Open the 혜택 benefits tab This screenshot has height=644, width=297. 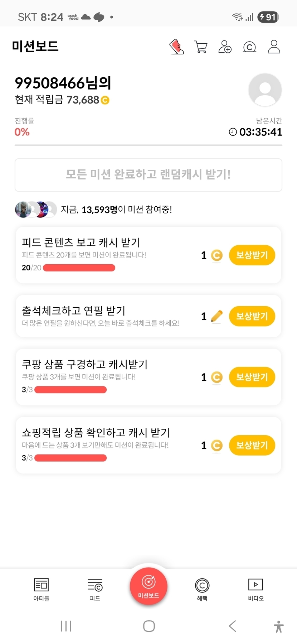(202, 589)
